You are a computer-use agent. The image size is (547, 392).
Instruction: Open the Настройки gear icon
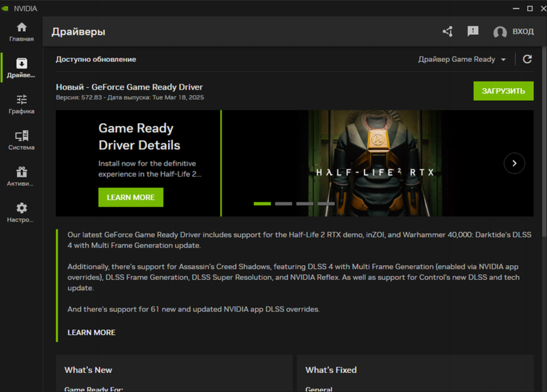(x=22, y=208)
